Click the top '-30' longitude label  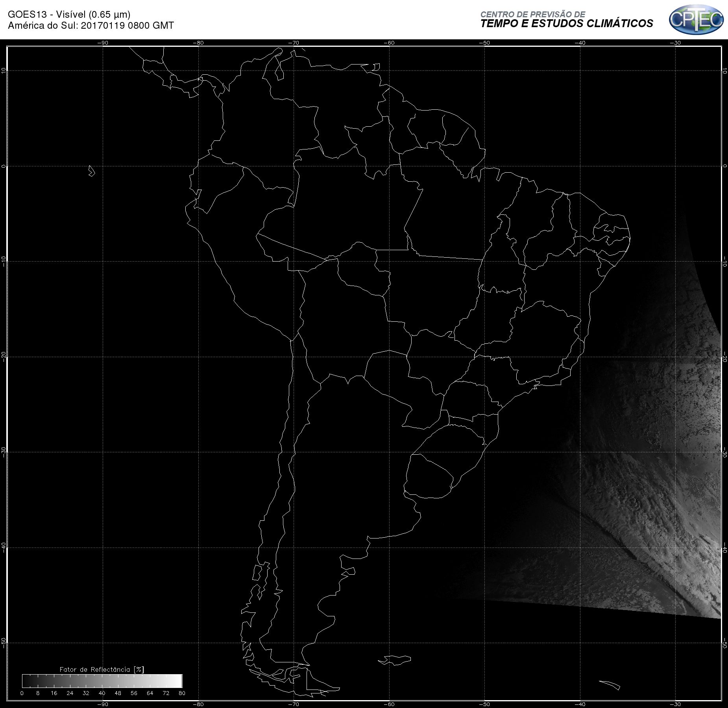click(676, 43)
